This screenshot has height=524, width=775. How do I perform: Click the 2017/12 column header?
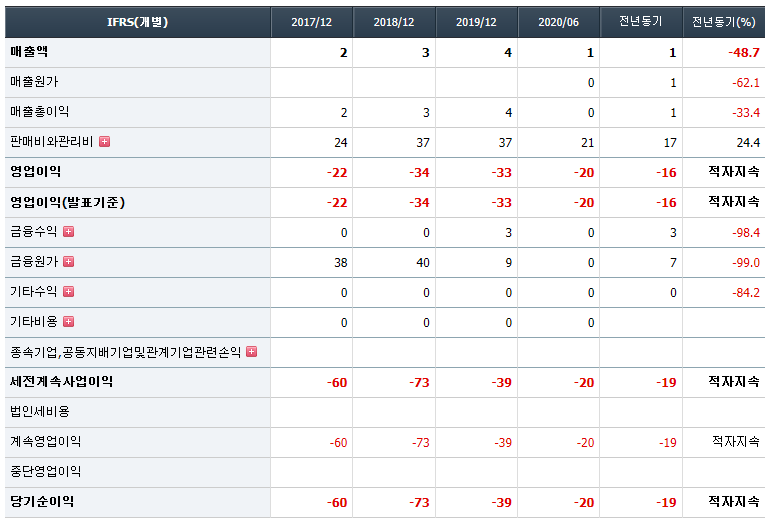(x=312, y=22)
